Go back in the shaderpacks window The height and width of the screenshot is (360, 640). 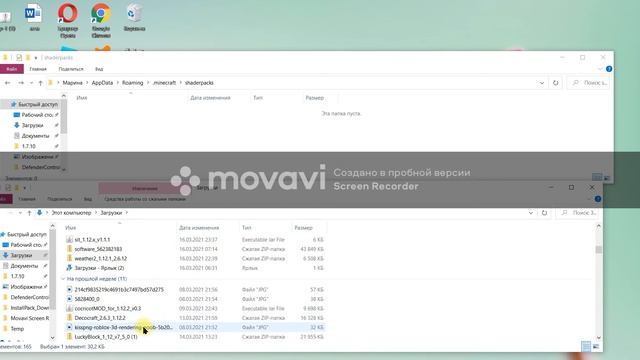click(7, 83)
